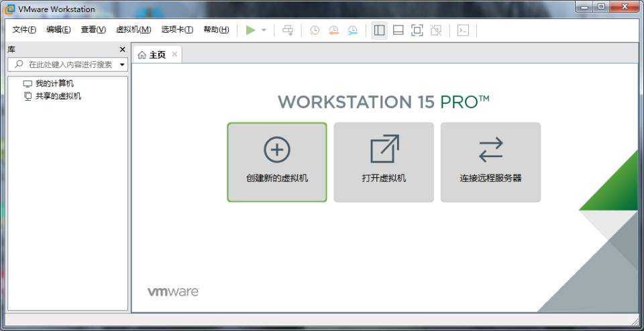Image resolution: width=644 pixels, height=331 pixels.
Task: Open the power options dropdown arrow
Action: [264, 30]
